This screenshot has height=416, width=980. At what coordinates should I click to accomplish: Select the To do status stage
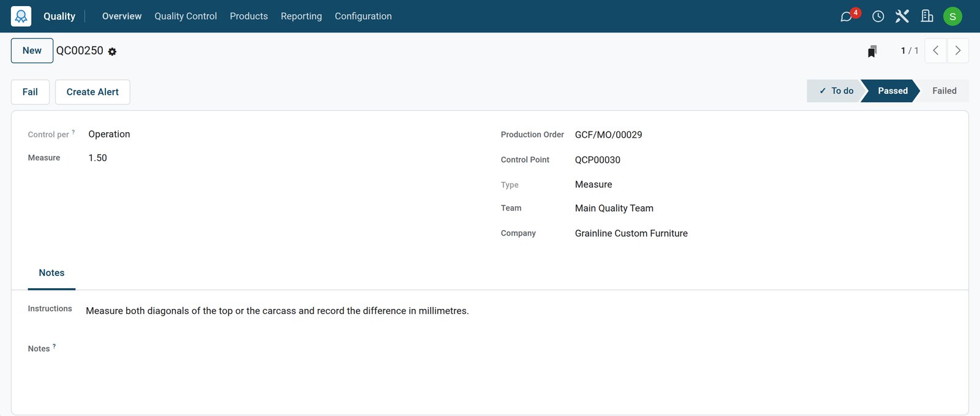(836, 91)
